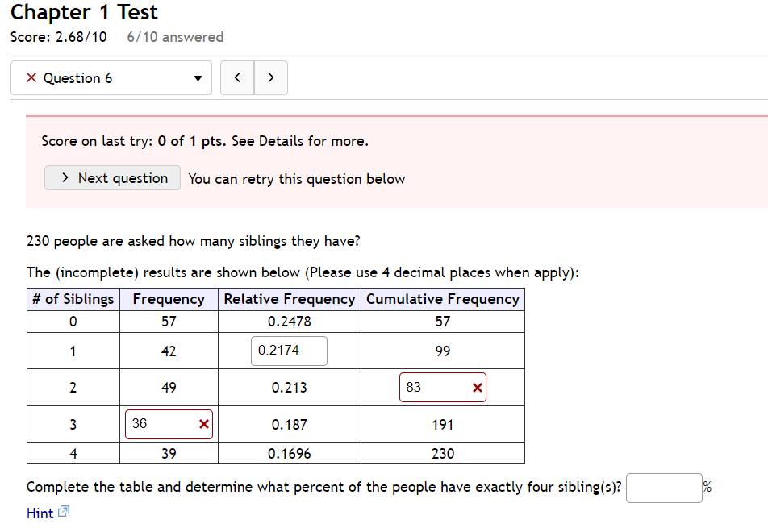
Task: Click the red X error mark in the 83 field
Action: click(x=478, y=387)
